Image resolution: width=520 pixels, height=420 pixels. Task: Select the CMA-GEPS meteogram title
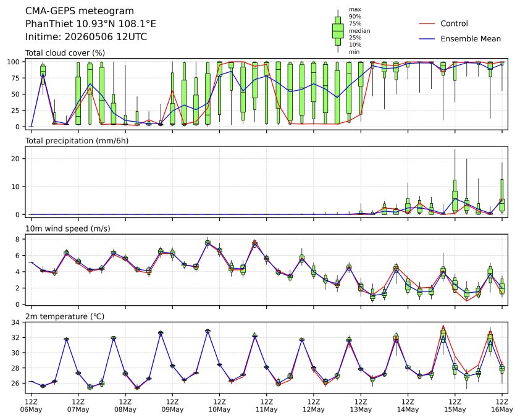click(x=80, y=11)
